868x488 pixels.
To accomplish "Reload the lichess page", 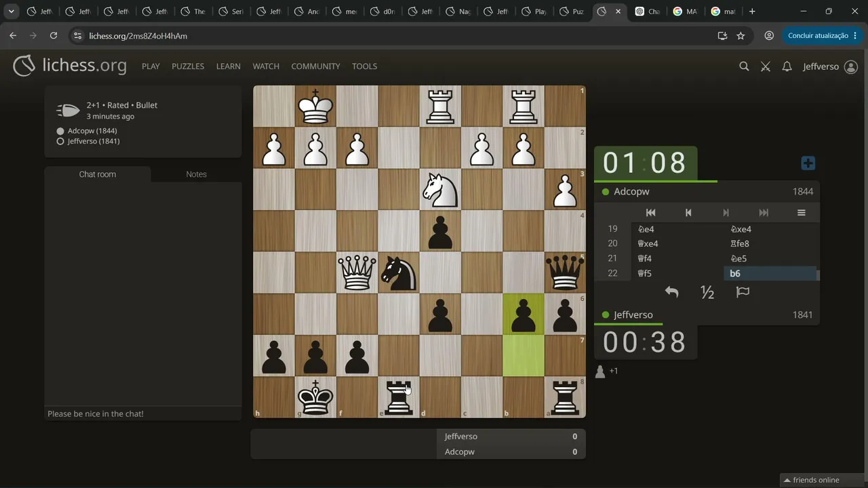I will pos(54,36).
